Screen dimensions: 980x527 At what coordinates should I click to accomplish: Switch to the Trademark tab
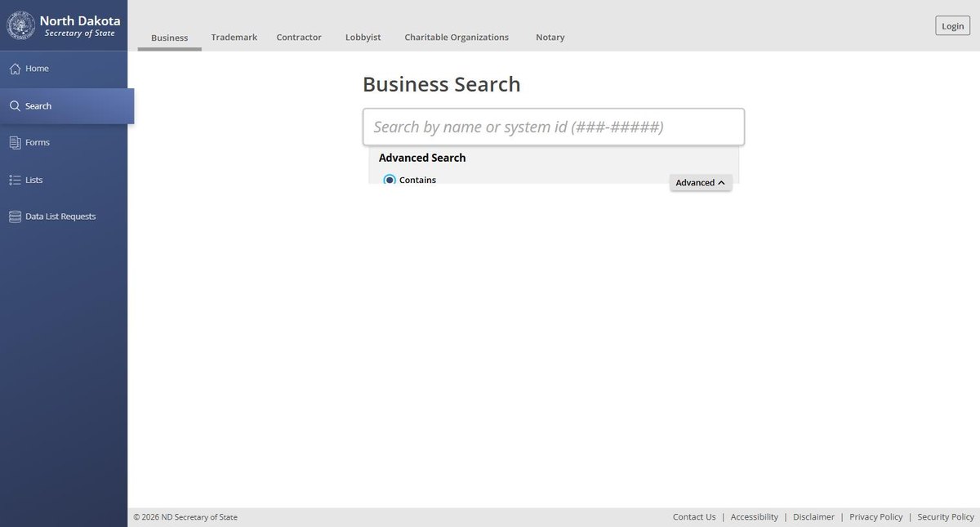pyautogui.click(x=234, y=38)
